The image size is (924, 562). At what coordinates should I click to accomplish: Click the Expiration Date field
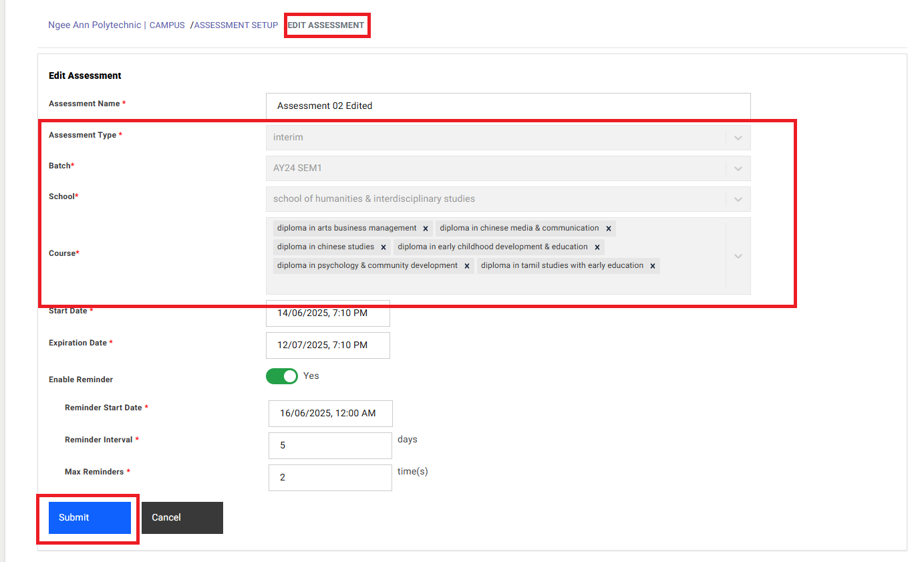point(327,345)
